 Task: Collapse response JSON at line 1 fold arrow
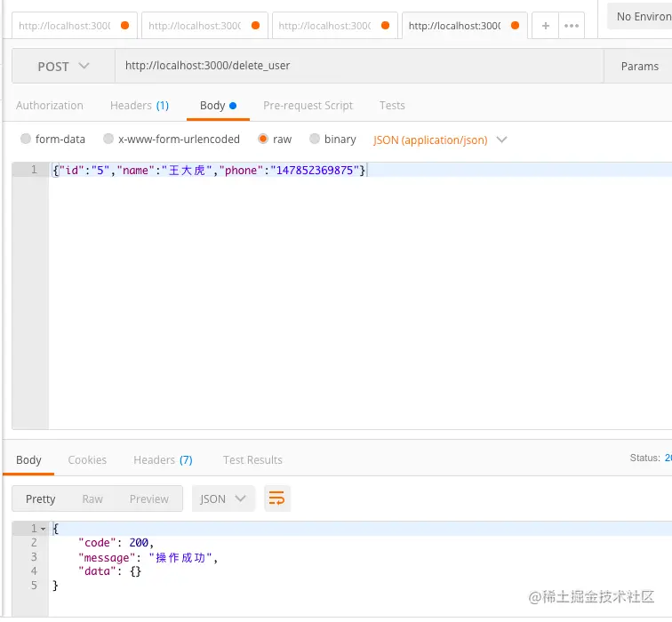coord(43,529)
